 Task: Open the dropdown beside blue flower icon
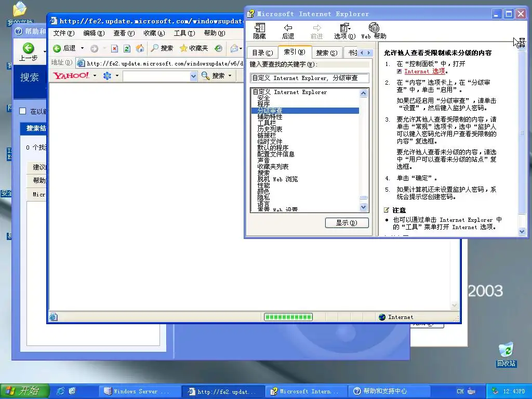117,76
